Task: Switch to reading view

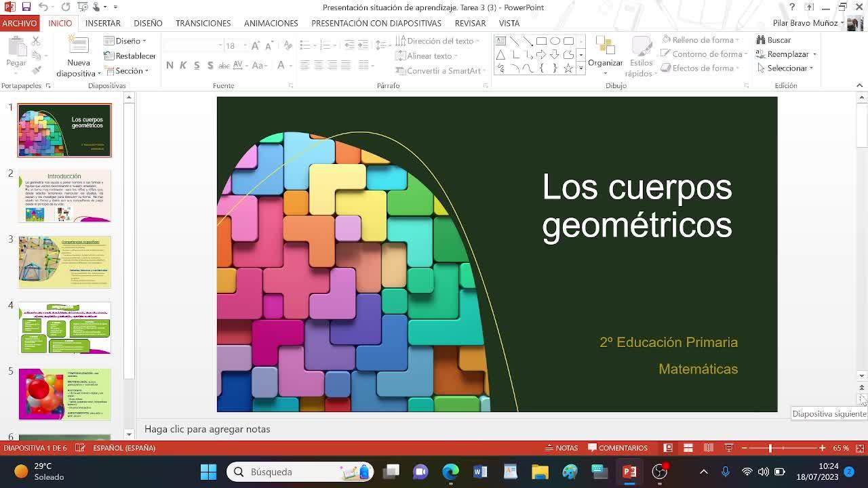Action: [708, 448]
